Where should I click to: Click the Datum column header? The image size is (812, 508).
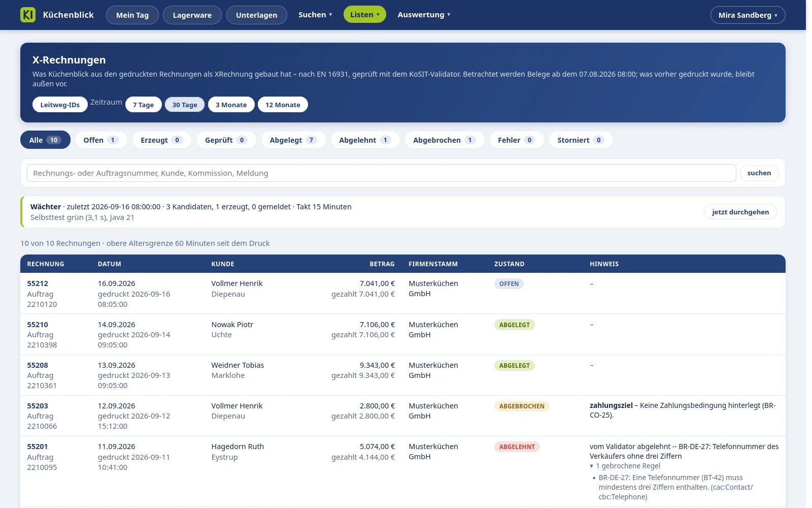pyautogui.click(x=110, y=264)
